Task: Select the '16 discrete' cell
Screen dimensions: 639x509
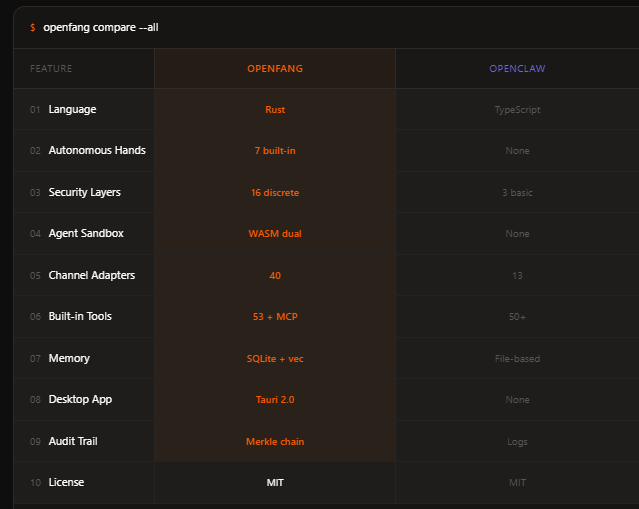Action: click(275, 193)
